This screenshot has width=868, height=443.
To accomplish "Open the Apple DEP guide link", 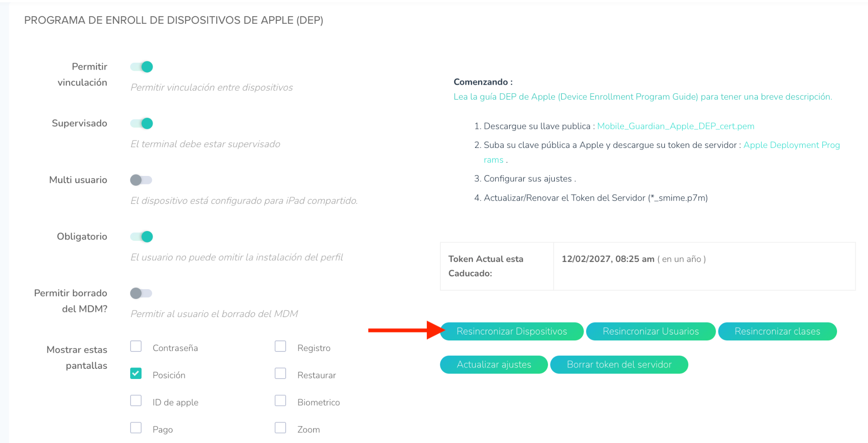I will point(643,97).
